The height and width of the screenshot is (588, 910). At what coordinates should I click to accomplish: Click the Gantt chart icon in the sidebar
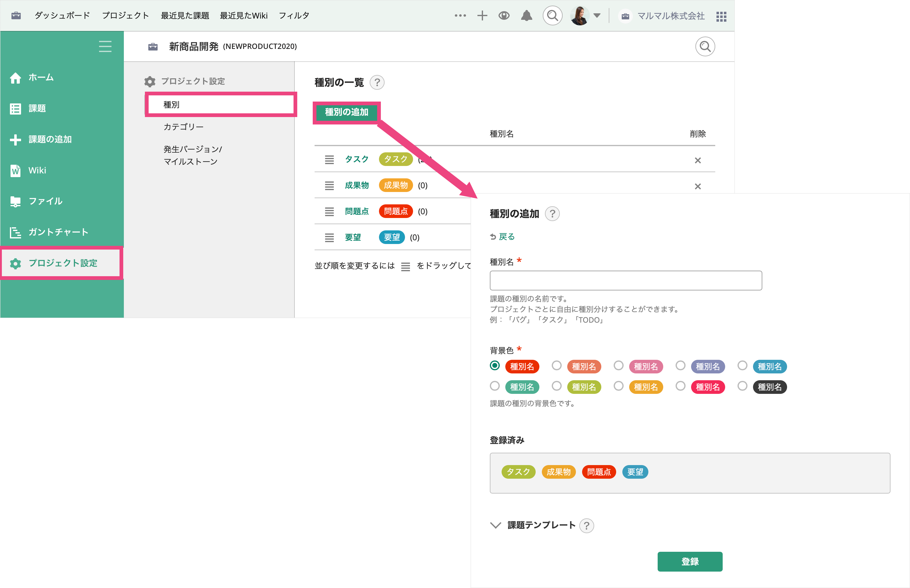pos(15,232)
